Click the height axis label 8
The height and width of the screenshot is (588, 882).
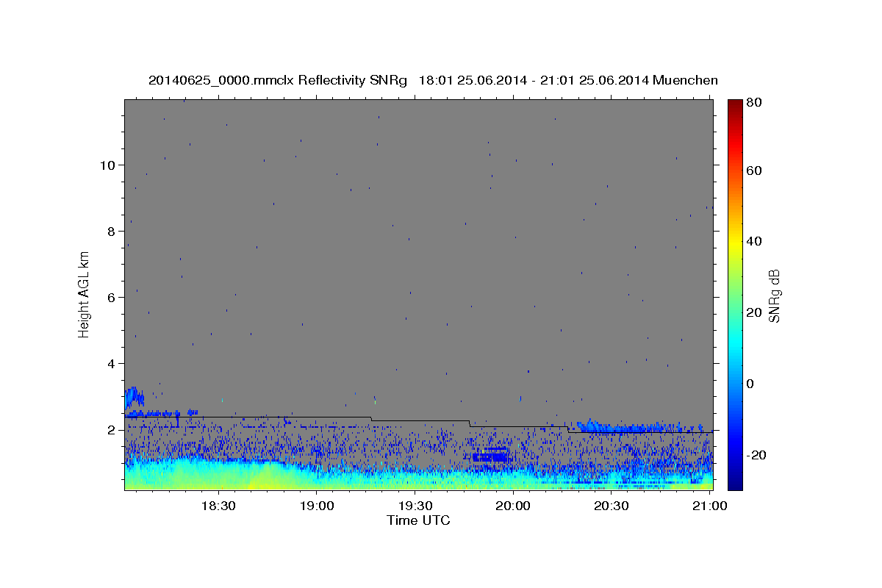tap(111, 231)
